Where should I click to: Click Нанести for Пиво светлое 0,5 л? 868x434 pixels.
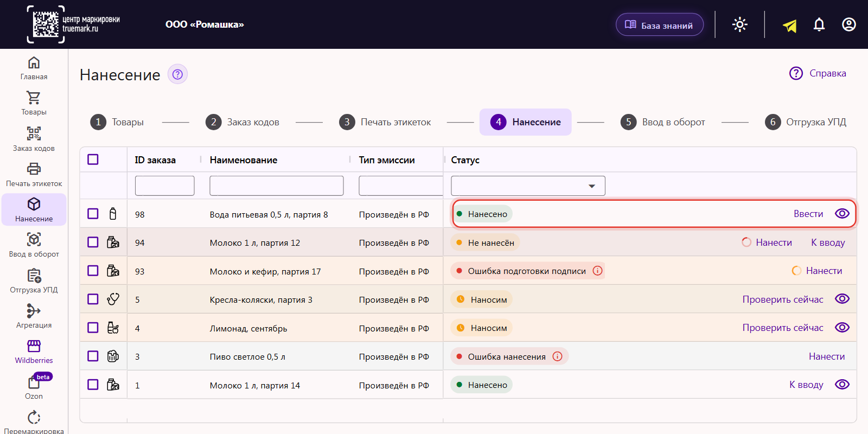[x=827, y=356]
